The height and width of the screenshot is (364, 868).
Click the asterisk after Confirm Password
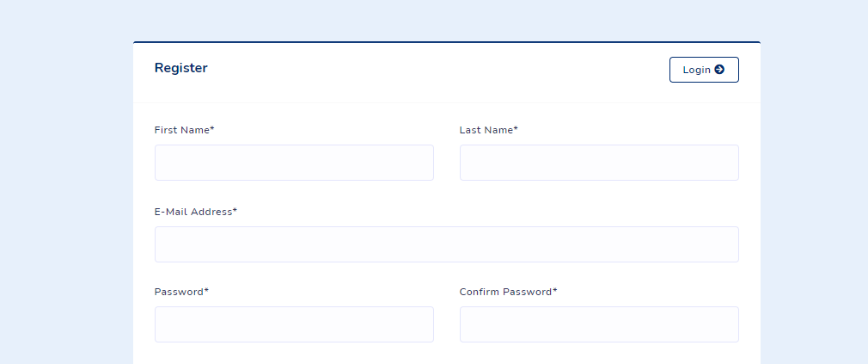(x=555, y=290)
